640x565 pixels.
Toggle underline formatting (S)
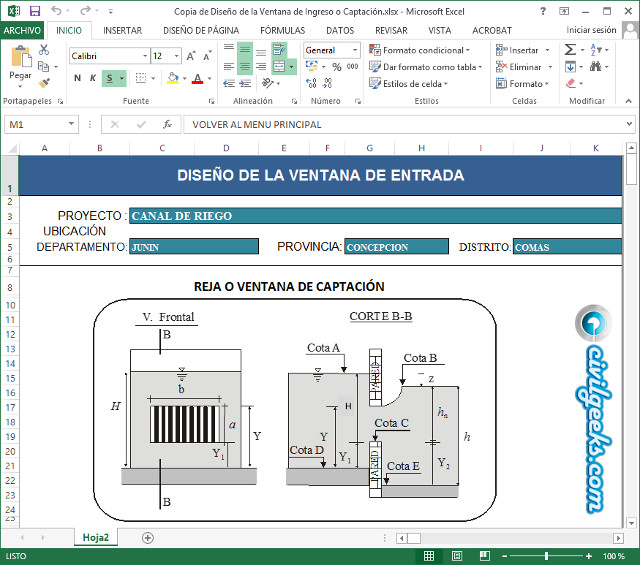coord(109,78)
